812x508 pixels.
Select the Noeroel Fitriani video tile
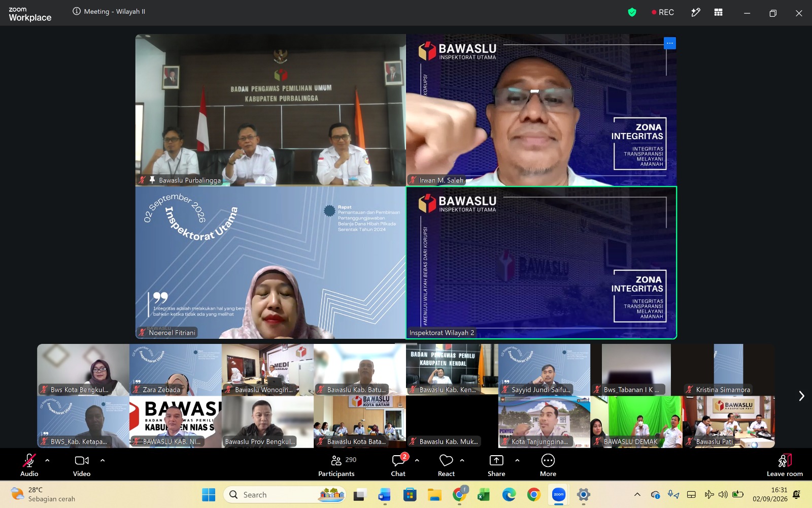coord(270,263)
